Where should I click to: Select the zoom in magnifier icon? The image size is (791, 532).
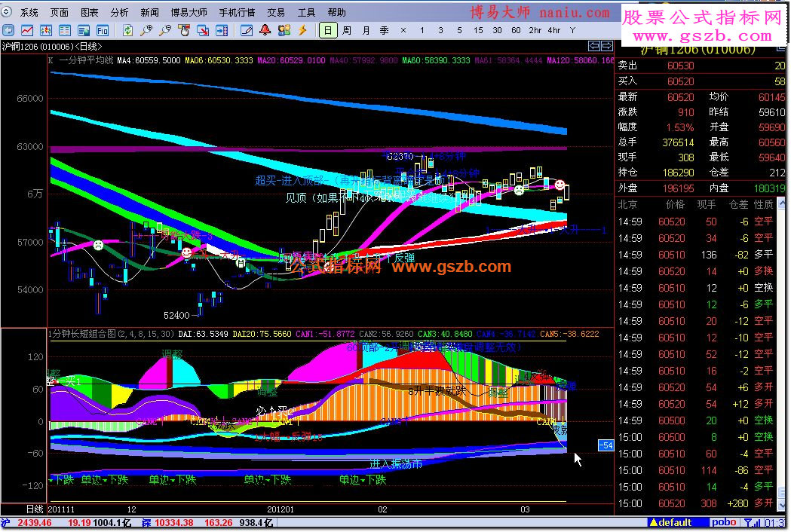[x=146, y=31]
